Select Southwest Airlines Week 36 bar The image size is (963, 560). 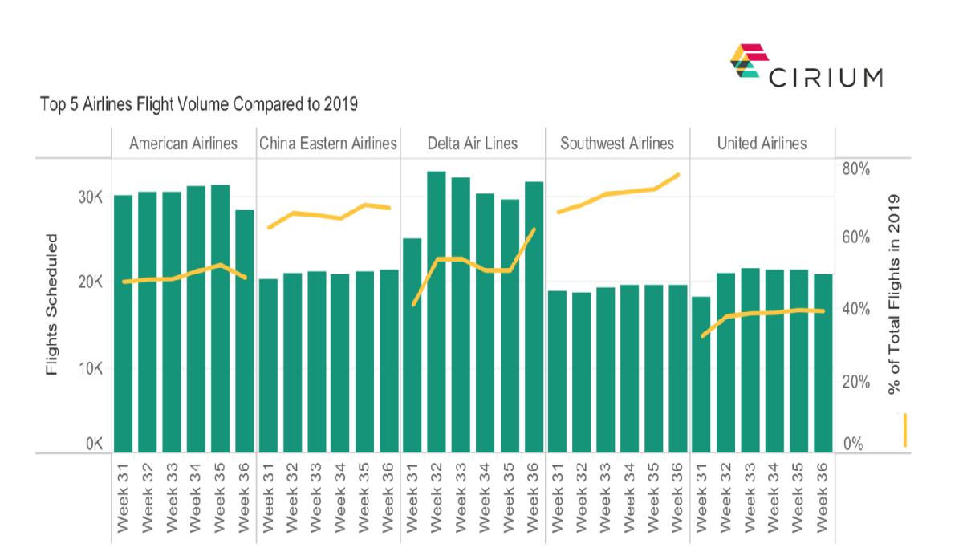pos(679,369)
